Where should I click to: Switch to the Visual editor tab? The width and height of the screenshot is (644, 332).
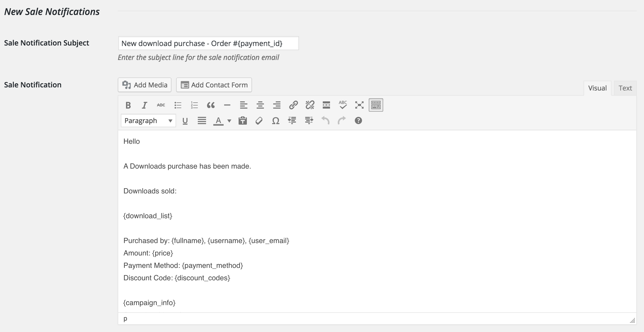tap(597, 88)
